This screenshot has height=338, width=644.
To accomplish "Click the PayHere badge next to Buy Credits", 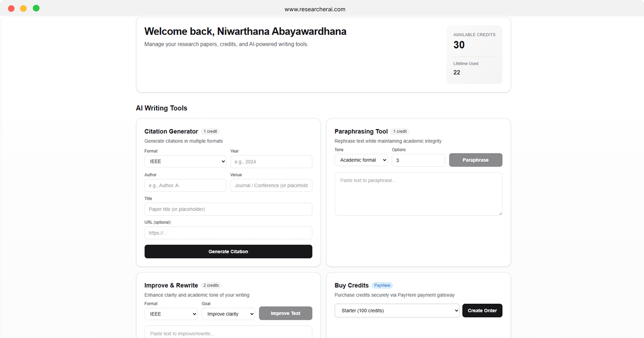I will (382, 286).
